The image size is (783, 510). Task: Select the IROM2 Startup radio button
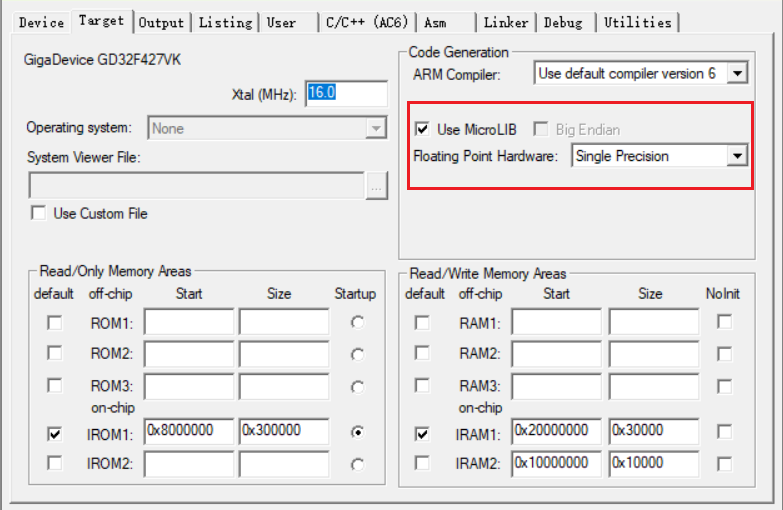[x=357, y=463]
